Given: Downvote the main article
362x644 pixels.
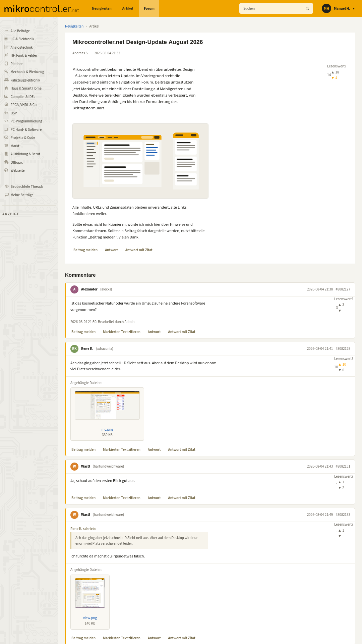Looking at the screenshot, I should pos(333,78).
